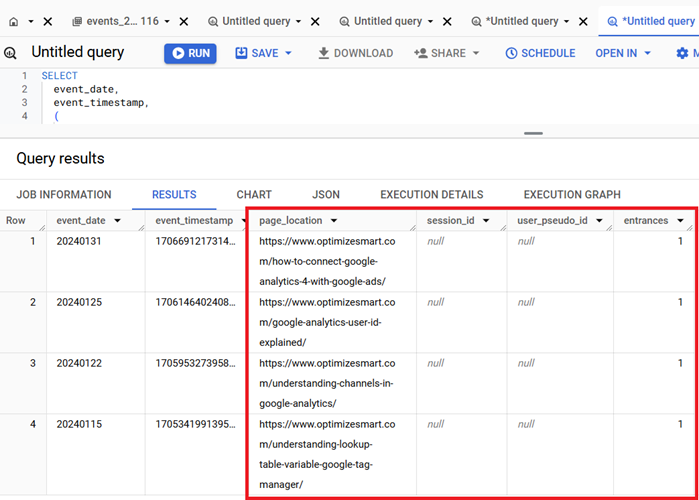Expand the SHARE dropdown arrow
The height and width of the screenshot is (500, 699).
pos(476,53)
